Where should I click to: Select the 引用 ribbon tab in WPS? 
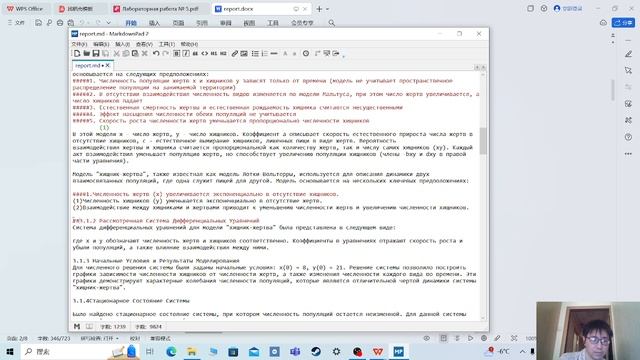coord(202,23)
